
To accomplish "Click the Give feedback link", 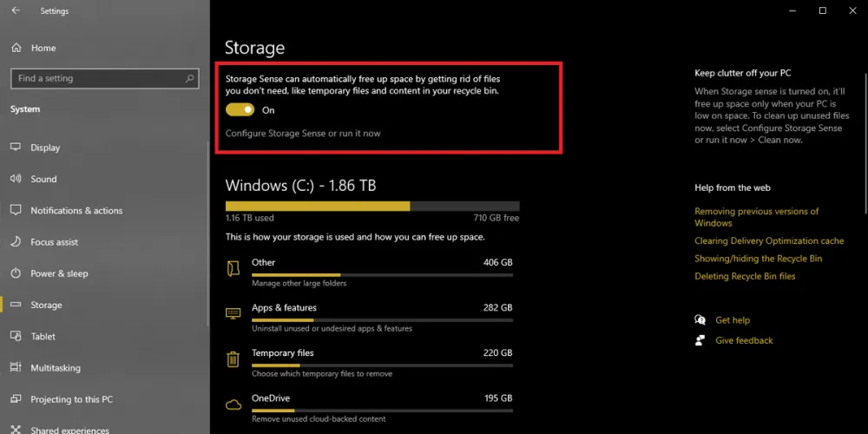I will point(744,341).
